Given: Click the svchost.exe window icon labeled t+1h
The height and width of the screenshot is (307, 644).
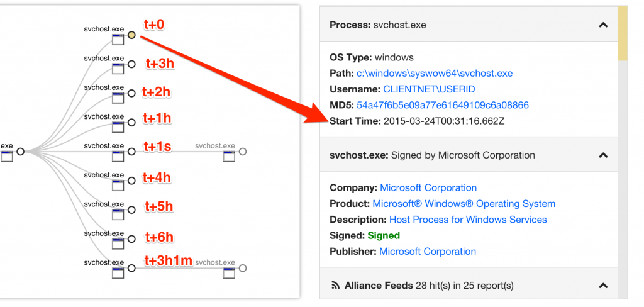Looking at the screenshot, I should [117, 127].
